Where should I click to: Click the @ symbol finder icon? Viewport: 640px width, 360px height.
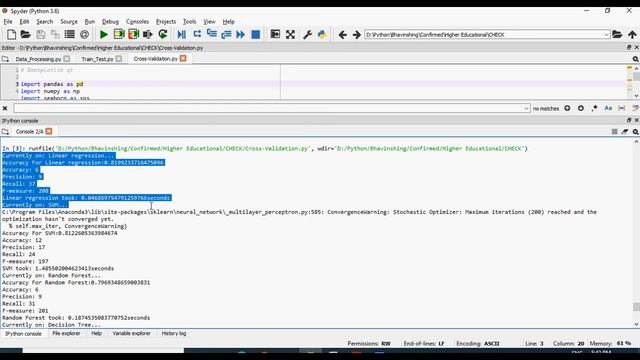coord(84,35)
